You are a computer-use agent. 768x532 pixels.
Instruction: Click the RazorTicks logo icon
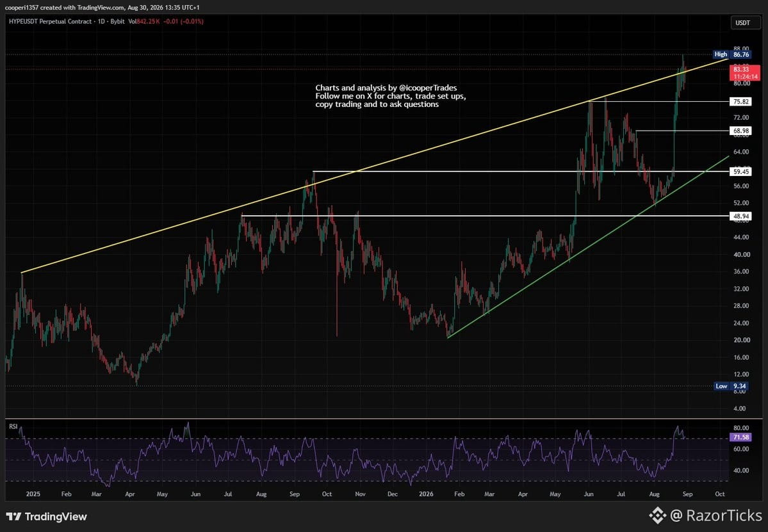(657, 515)
